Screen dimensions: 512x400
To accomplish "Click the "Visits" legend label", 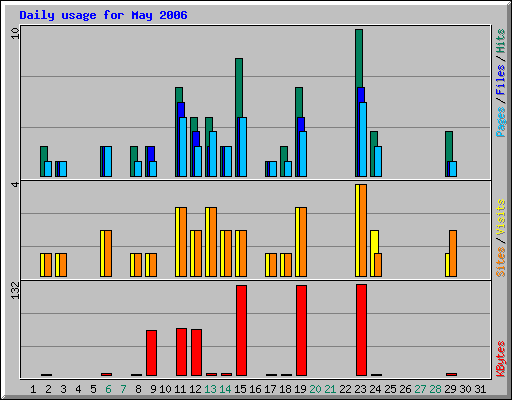I will 500,218.
